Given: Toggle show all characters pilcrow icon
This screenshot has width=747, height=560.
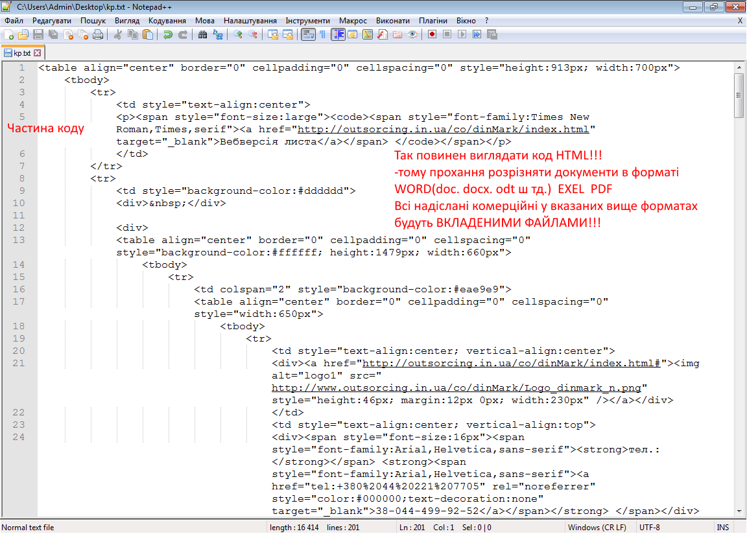Looking at the screenshot, I should [x=322, y=35].
